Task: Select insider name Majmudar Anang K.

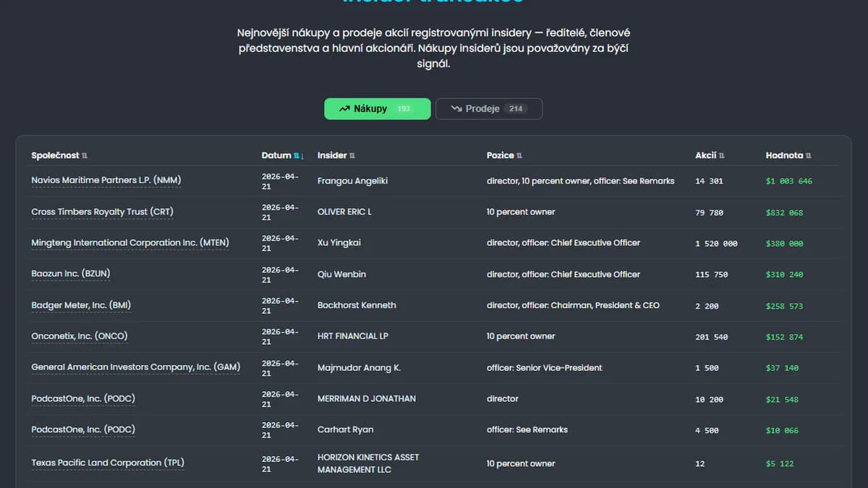Action: pos(359,368)
